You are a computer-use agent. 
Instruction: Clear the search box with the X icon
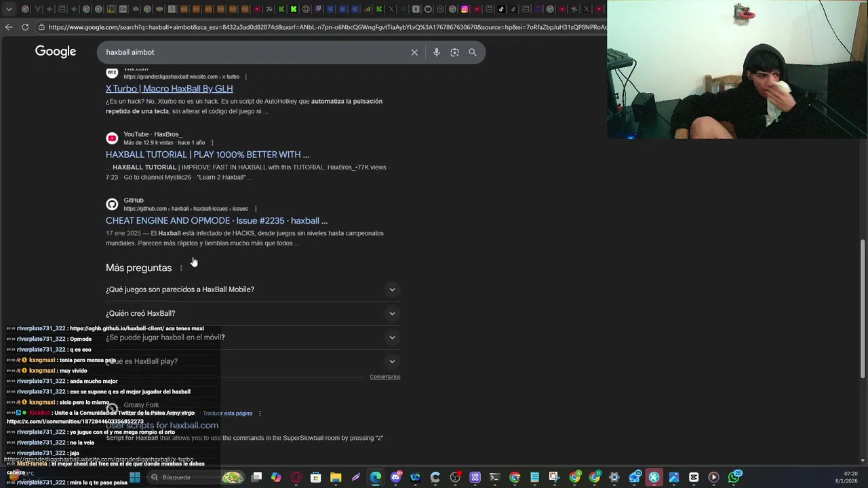click(x=414, y=52)
